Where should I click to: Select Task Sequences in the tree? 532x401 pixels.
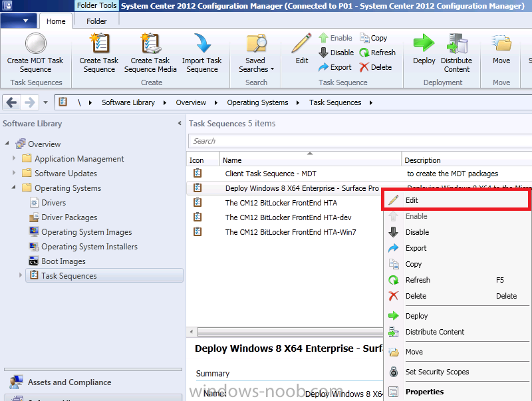pos(104,275)
